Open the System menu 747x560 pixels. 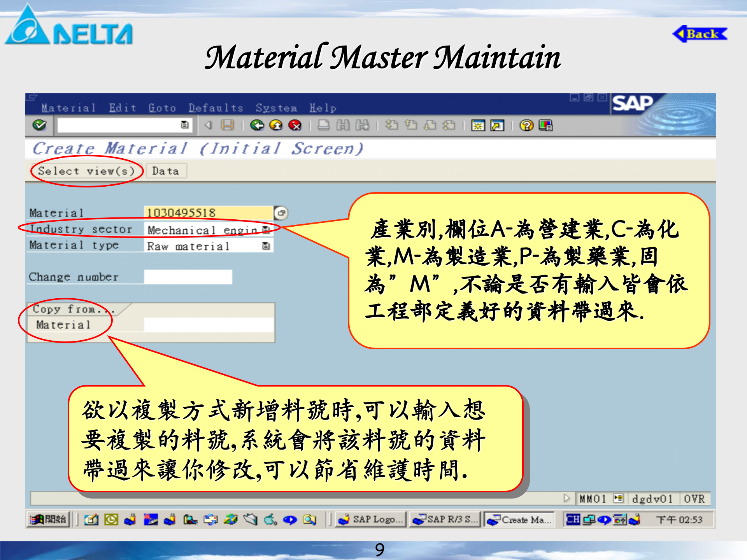(x=275, y=108)
